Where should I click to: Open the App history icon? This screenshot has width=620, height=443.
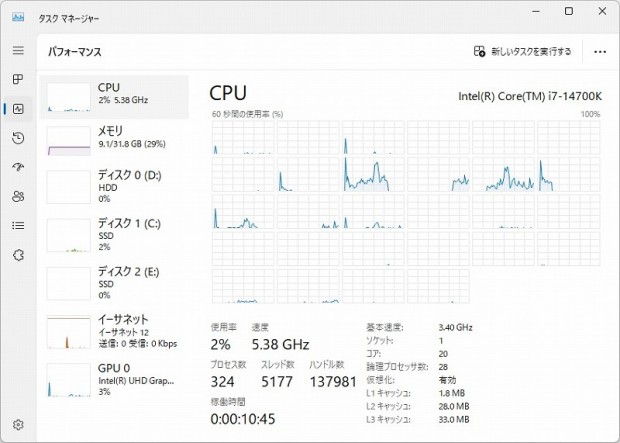point(18,138)
